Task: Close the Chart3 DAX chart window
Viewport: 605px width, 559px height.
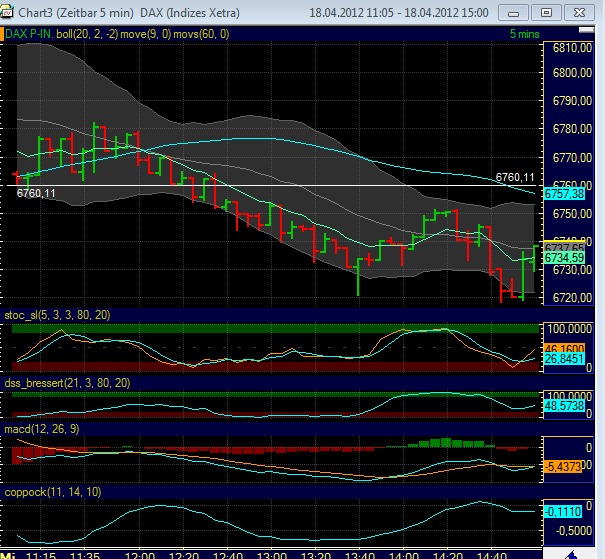Action: coord(579,13)
